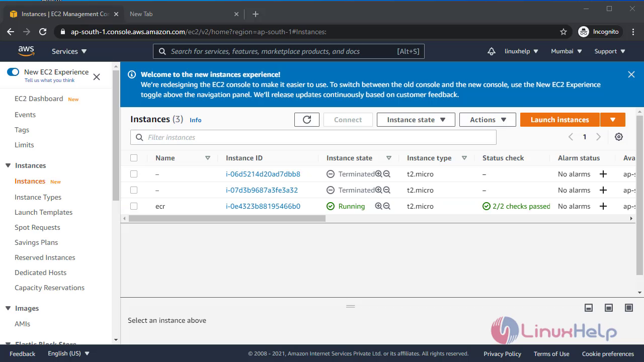Open the Instance state dropdown
Image resolution: width=644 pixels, height=362 pixels.
pyautogui.click(x=416, y=120)
